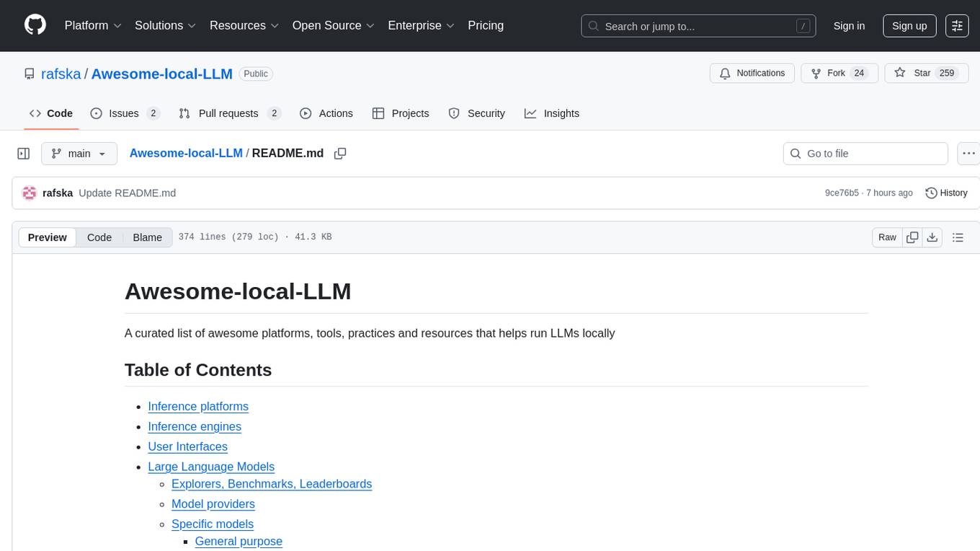The width and height of the screenshot is (980, 551).
Task: Click the Awesome-local-LLM breadcrumb link
Action: [x=186, y=153]
